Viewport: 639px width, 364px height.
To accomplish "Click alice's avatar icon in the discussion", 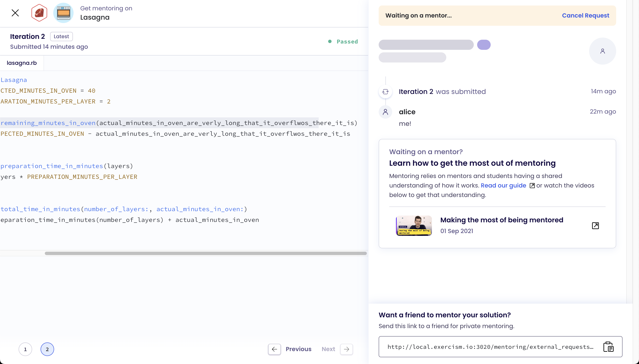I will pyautogui.click(x=386, y=112).
